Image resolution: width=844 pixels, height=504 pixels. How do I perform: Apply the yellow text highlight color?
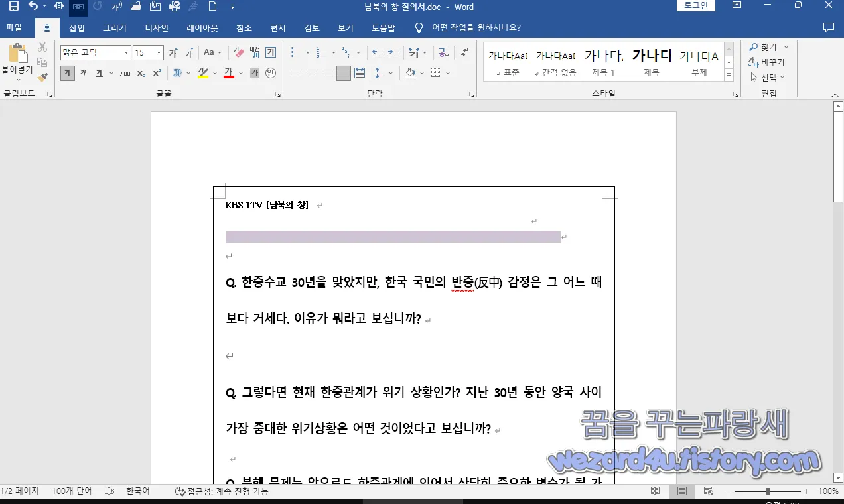203,73
